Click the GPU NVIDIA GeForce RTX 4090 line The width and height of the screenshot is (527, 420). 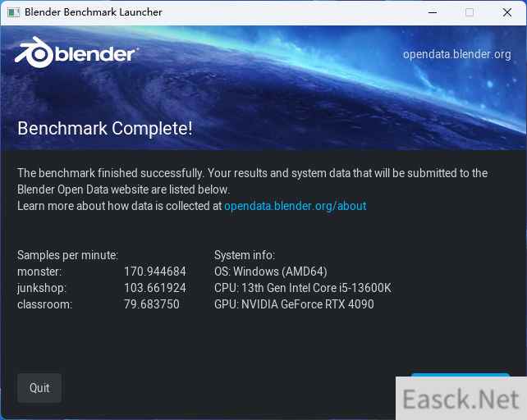tap(293, 304)
